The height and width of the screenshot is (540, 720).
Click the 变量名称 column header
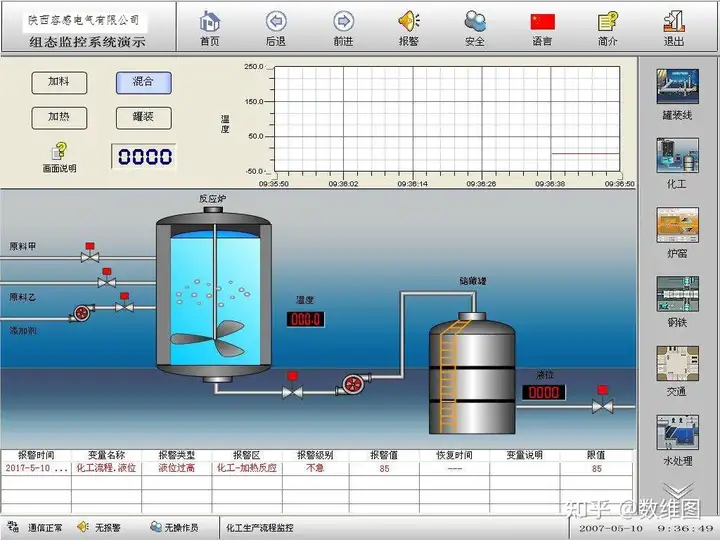pos(107,455)
